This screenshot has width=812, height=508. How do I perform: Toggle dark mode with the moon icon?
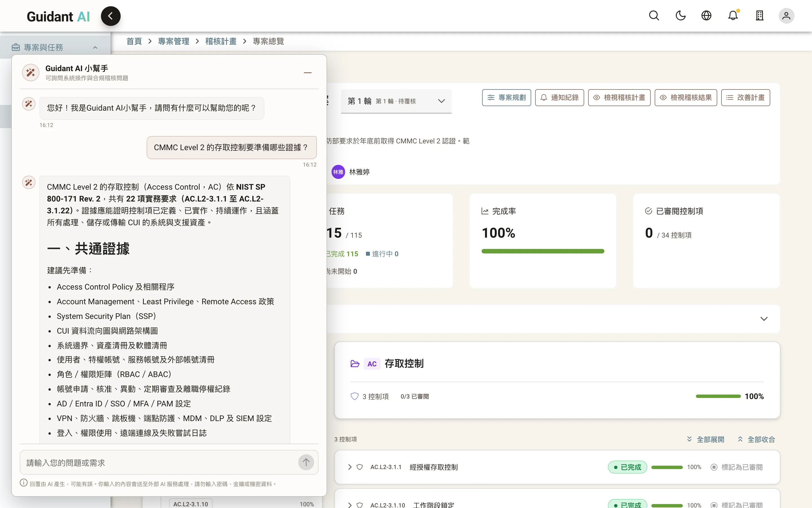680,16
